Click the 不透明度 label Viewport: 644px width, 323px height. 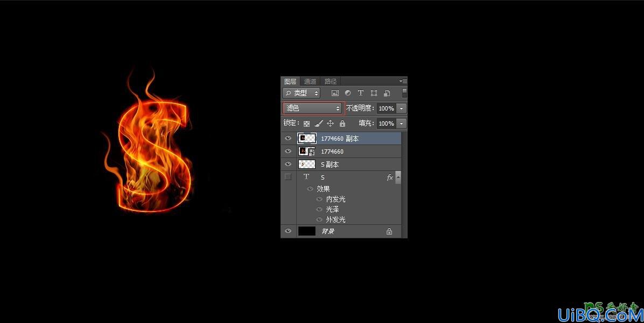pyautogui.click(x=360, y=108)
